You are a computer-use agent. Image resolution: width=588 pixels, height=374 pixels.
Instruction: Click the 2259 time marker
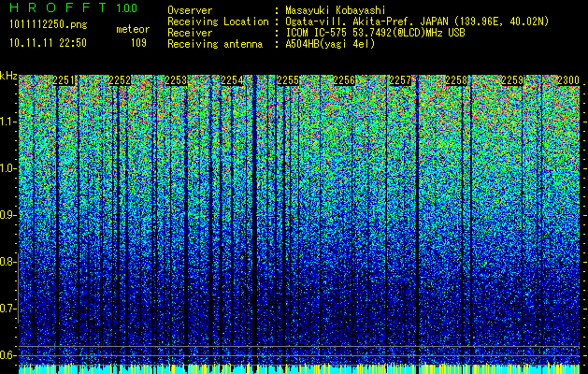point(512,80)
